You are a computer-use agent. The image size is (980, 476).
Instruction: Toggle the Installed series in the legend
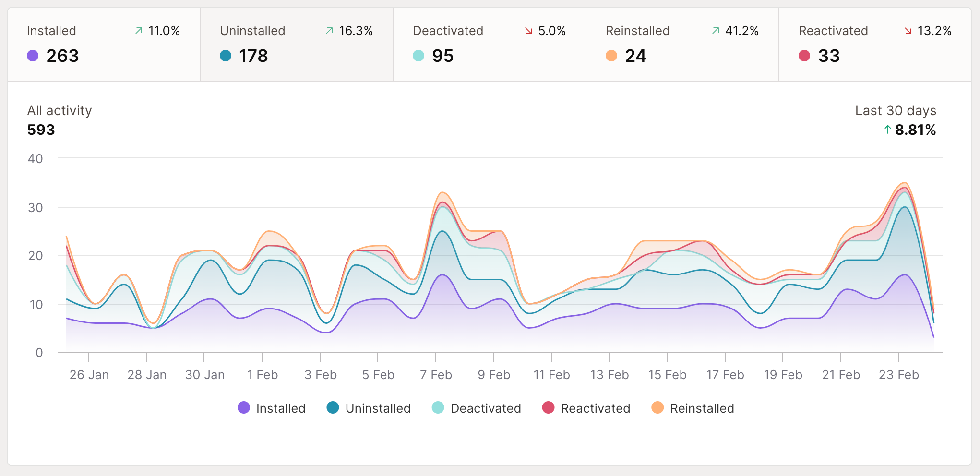click(272, 408)
